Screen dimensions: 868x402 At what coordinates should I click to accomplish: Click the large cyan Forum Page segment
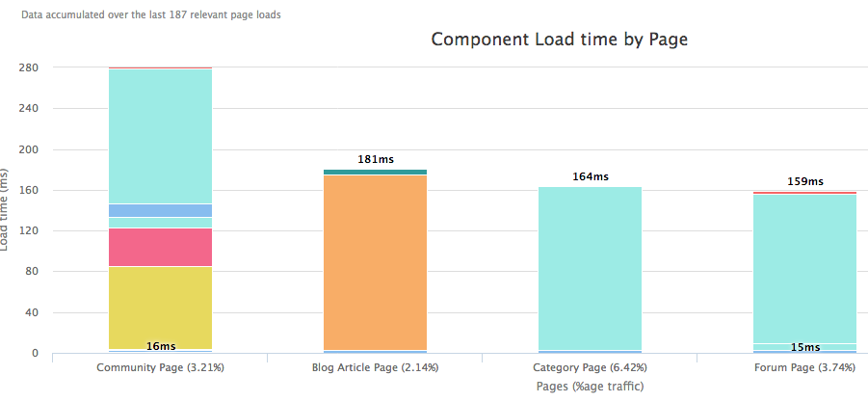pos(804,268)
